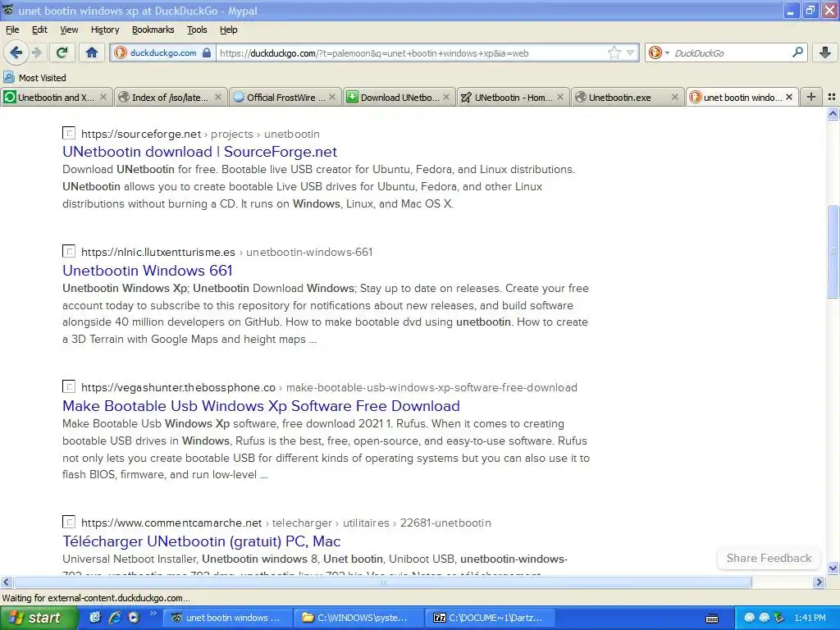Close the 'Unetbootin and X...' tab
Image resolution: width=840 pixels, height=630 pixels.
click(x=103, y=97)
